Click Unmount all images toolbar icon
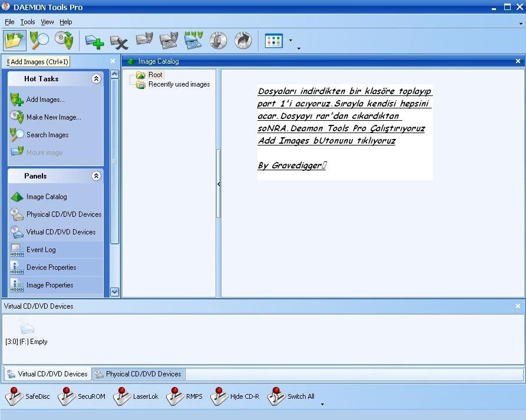 point(194,41)
